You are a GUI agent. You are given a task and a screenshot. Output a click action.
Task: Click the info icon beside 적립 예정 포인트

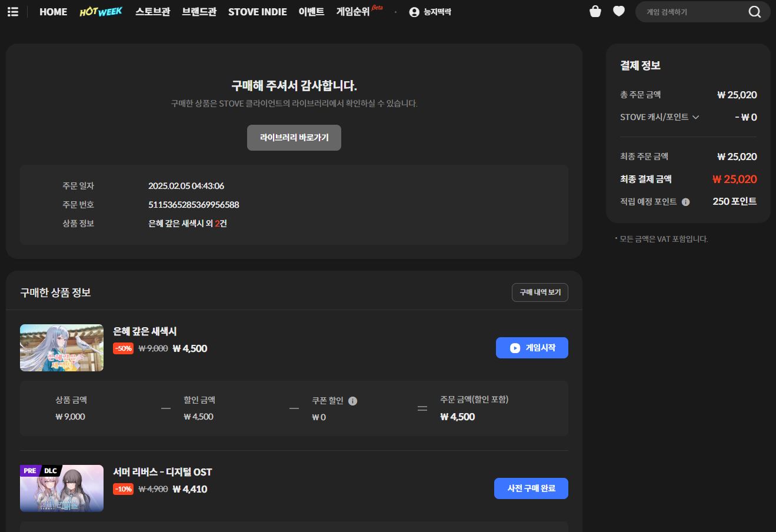pos(686,201)
